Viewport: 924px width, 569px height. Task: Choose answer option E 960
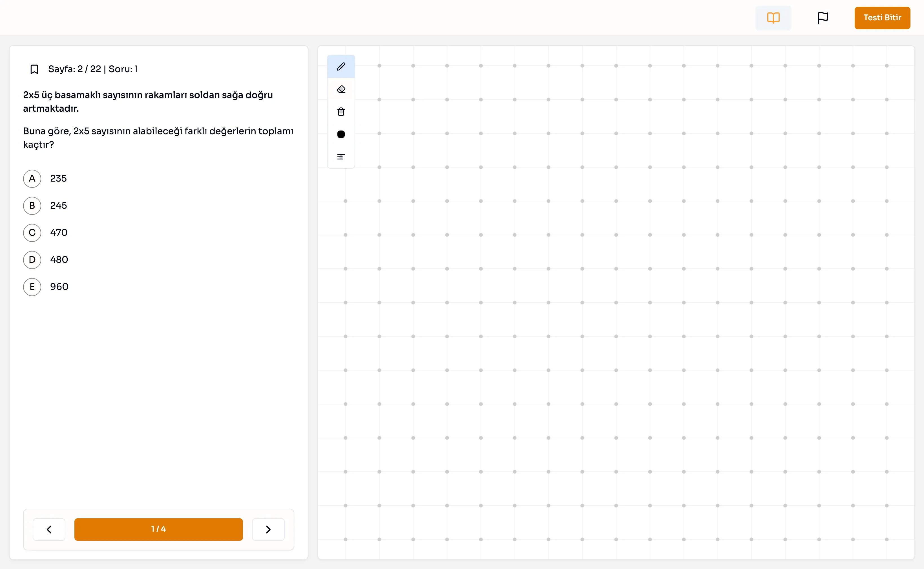(x=32, y=287)
